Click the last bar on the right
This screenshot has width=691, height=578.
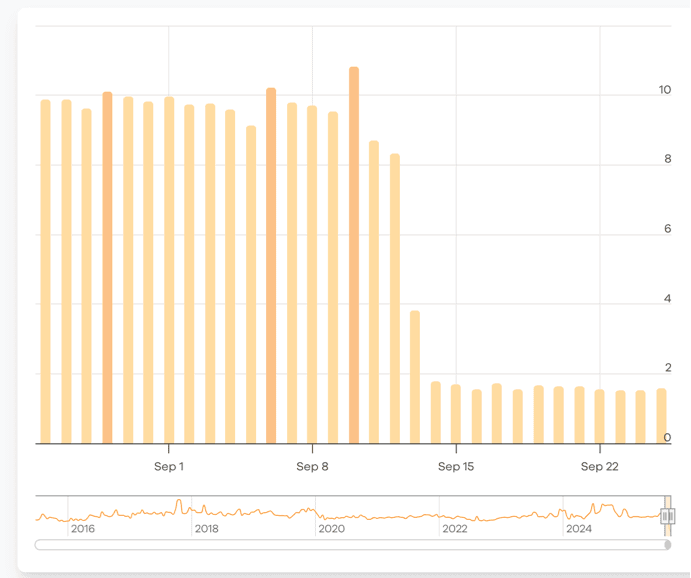point(661,416)
